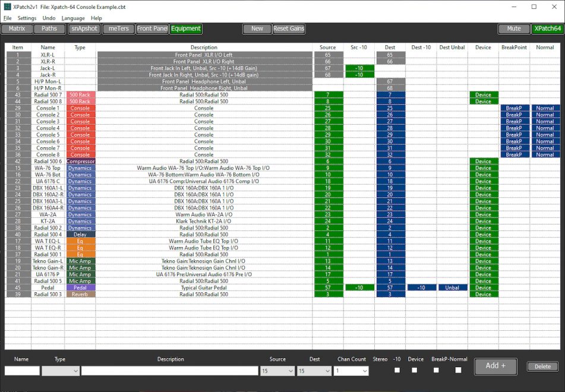Toggle the Normal state for Console 1
565x392 pixels.
pos(545,108)
